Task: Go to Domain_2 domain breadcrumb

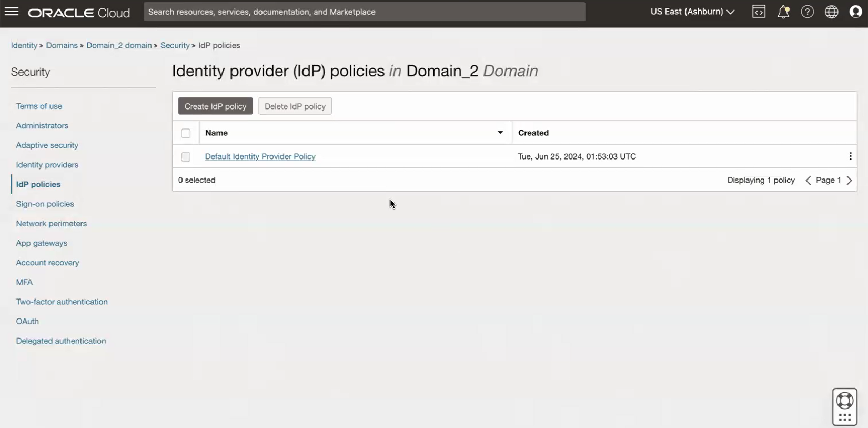Action: click(x=119, y=45)
